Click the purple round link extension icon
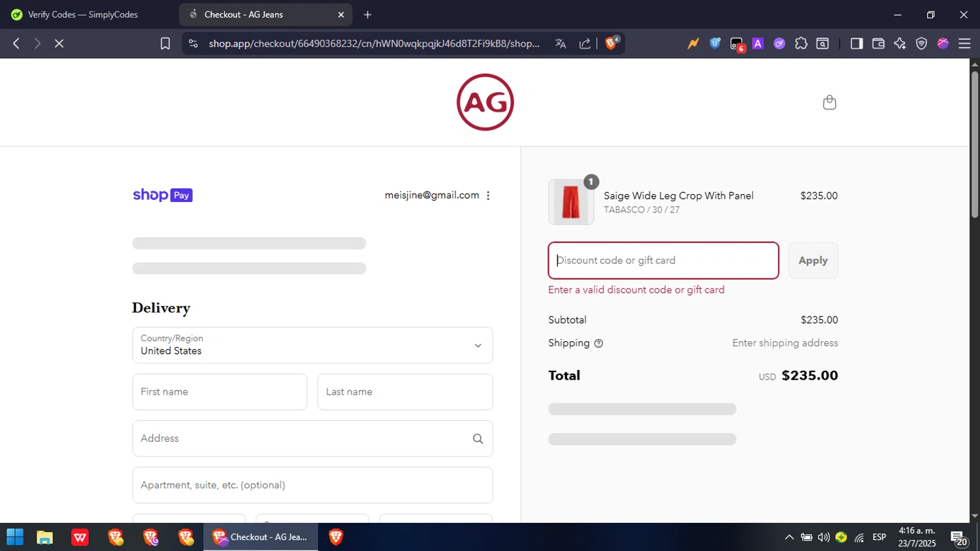 pos(779,43)
